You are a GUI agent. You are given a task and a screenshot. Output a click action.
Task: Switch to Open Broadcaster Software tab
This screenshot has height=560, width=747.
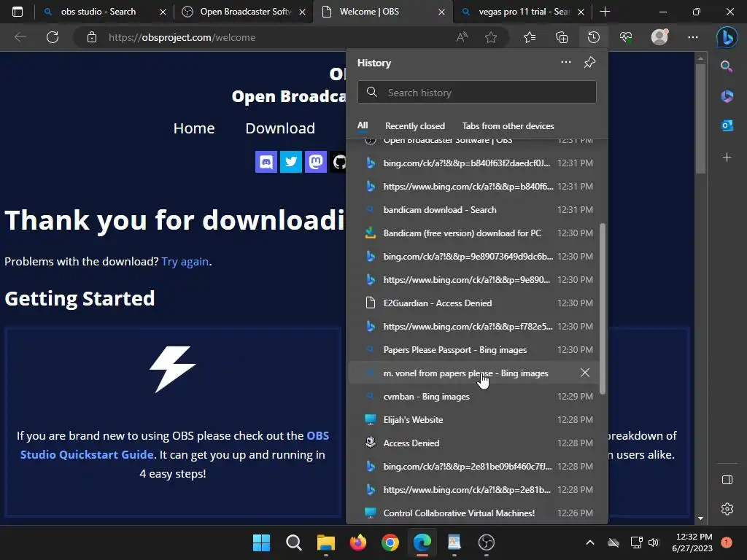[x=245, y=12]
